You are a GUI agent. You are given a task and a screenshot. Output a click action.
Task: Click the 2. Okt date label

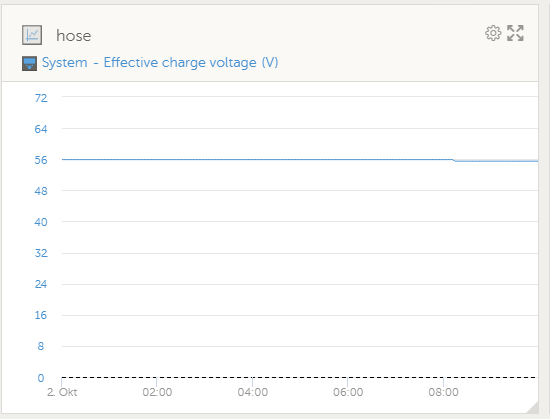coord(62,392)
